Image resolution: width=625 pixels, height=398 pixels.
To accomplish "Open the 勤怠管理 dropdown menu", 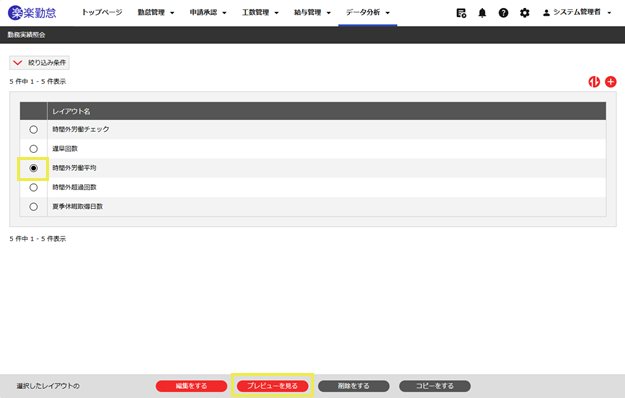I will pyautogui.click(x=156, y=13).
